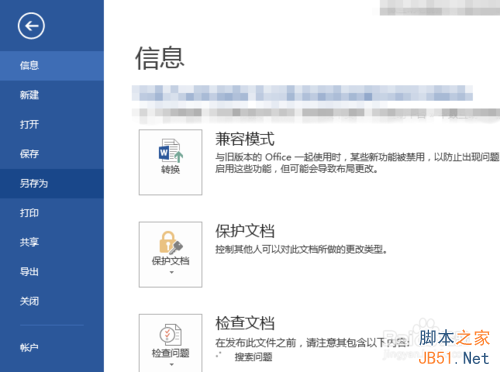The width and height of the screenshot is (500, 372).
Task: Open the 导出 menu entry
Action: [52, 271]
